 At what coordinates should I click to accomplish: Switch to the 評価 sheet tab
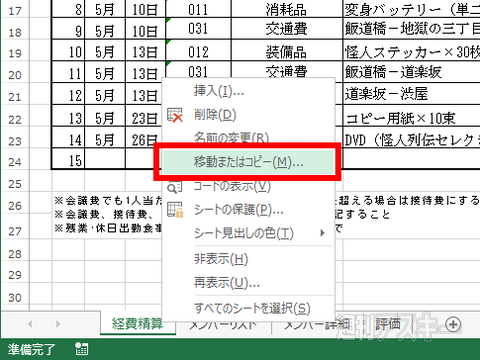(x=388, y=324)
